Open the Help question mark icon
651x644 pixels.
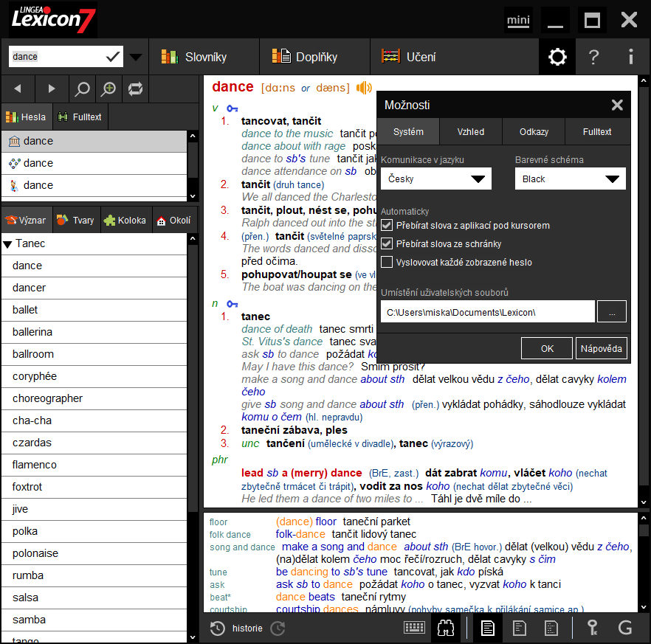(x=593, y=56)
